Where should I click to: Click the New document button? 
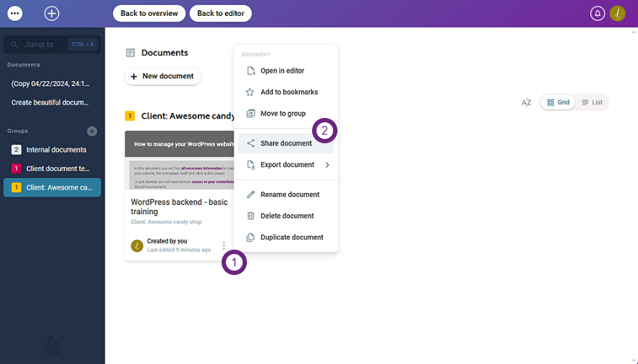click(x=162, y=76)
